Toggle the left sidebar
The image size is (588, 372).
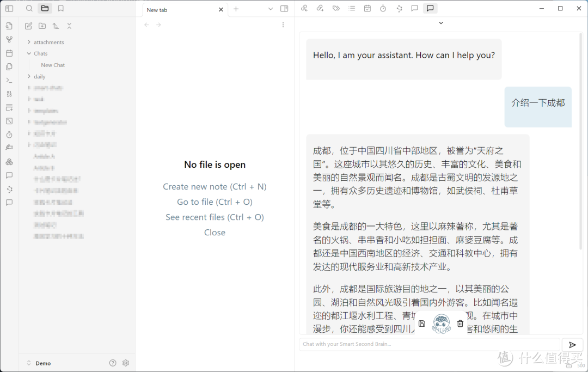9,8
